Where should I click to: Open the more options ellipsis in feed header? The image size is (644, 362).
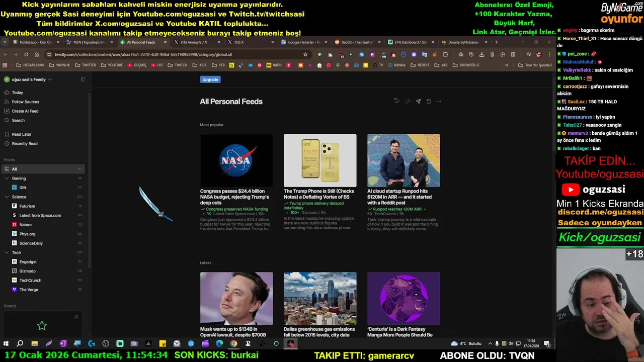tap(439, 101)
